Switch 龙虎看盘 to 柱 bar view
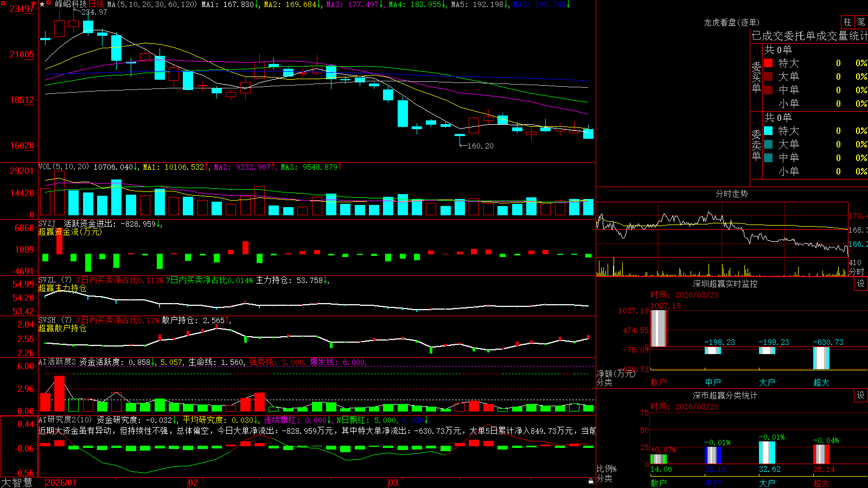Screen dimensions: 868x488 pyautogui.click(x=847, y=22)
